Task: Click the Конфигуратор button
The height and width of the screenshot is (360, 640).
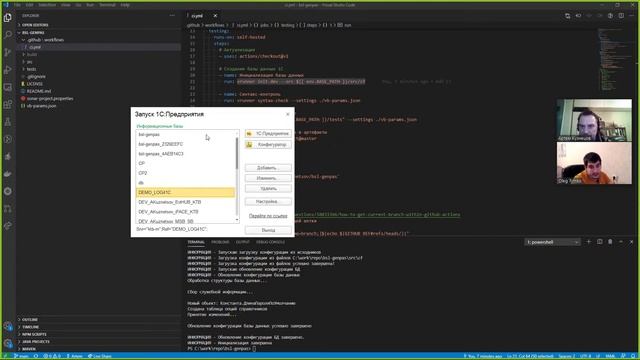Action: 268,144
